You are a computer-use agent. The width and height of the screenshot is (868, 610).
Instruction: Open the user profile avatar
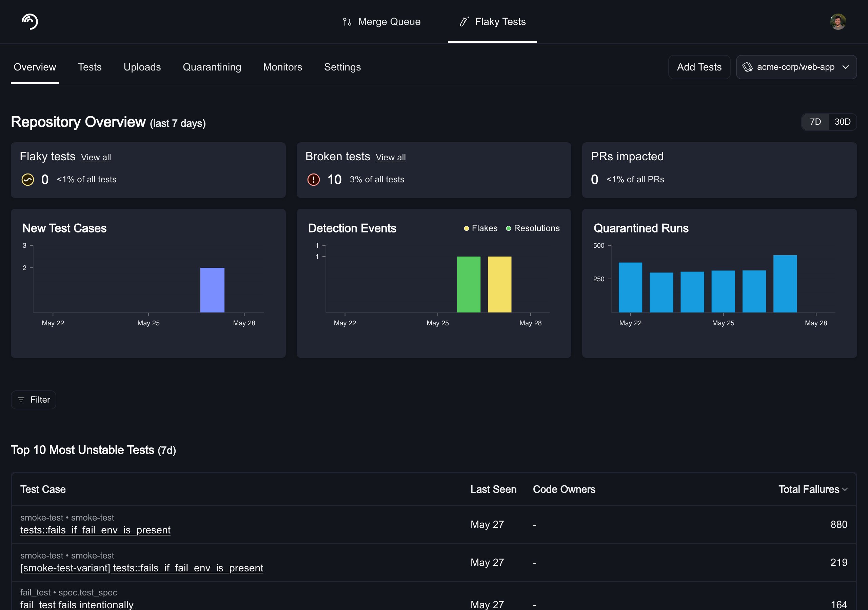point(838,22)
